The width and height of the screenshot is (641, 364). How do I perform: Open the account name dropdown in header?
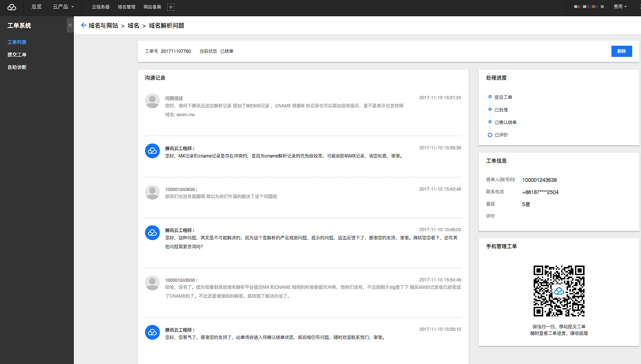click(589, 7)
